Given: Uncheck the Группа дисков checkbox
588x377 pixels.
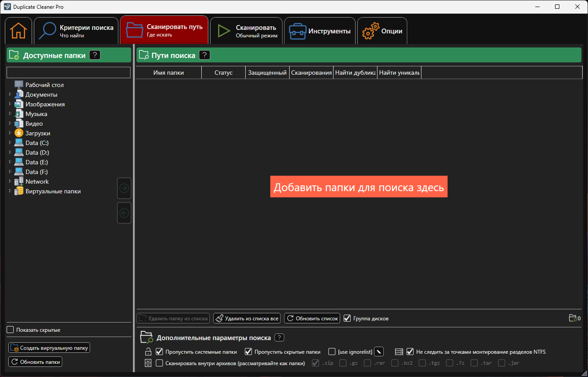Looking at the screenshot, I should click(x=347, y=318).
